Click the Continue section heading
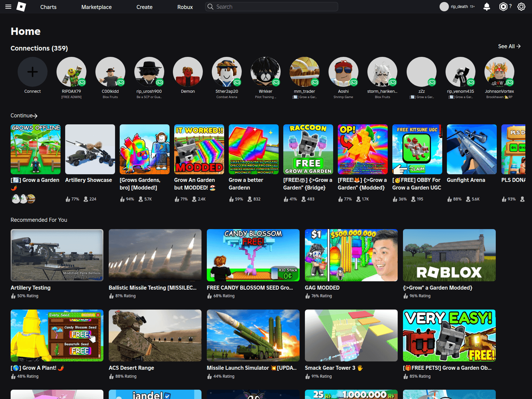Screen dimensions: 532x399 click(22, 115)
